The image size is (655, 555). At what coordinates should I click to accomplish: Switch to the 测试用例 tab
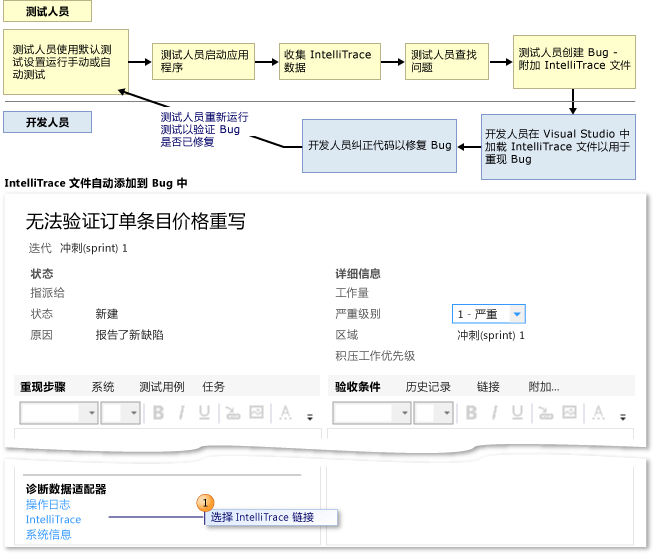click(162, 387)
